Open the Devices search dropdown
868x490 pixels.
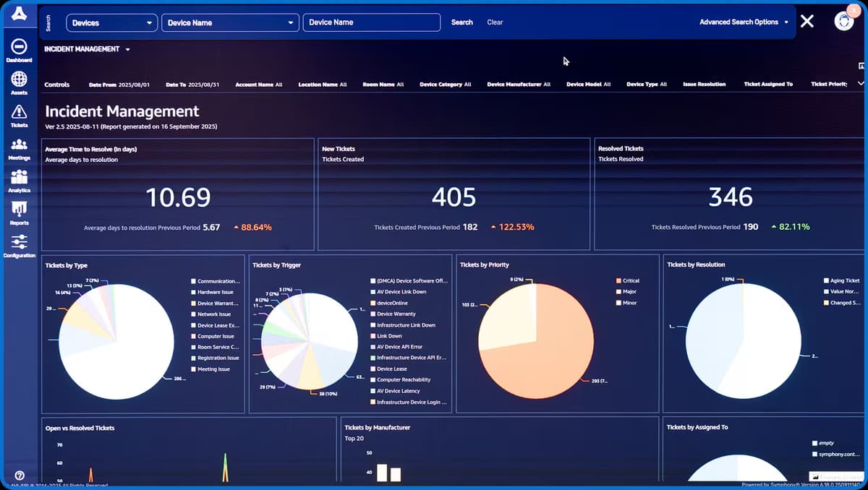112,23
